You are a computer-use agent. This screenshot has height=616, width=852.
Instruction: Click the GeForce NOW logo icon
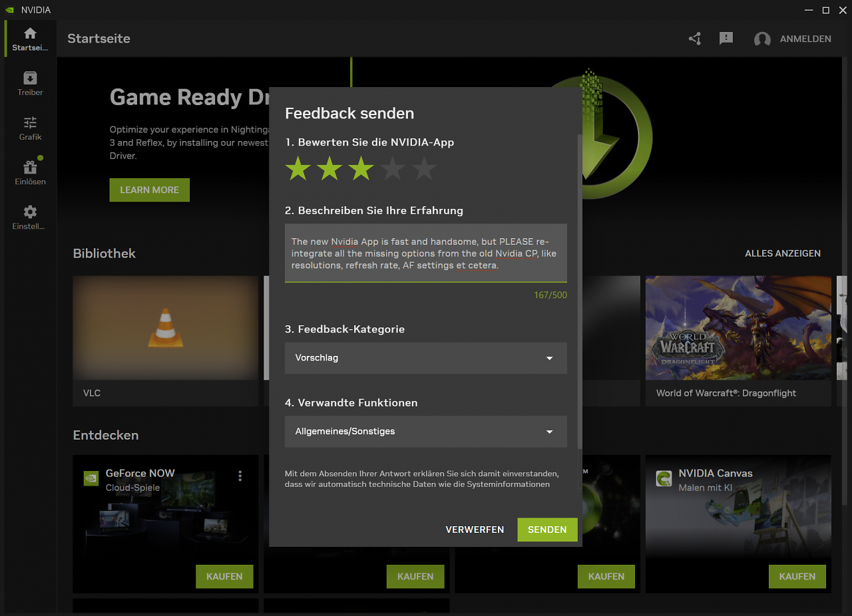point(91,478)
